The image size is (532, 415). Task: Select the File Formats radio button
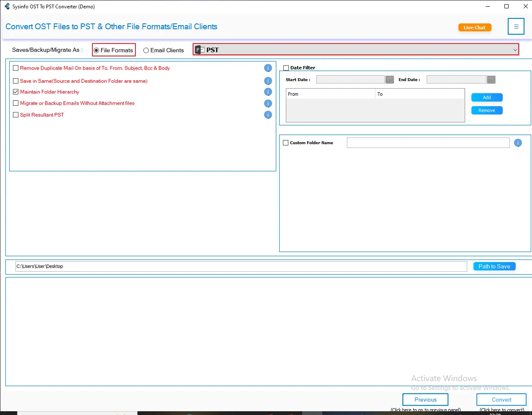click(97, 50)
